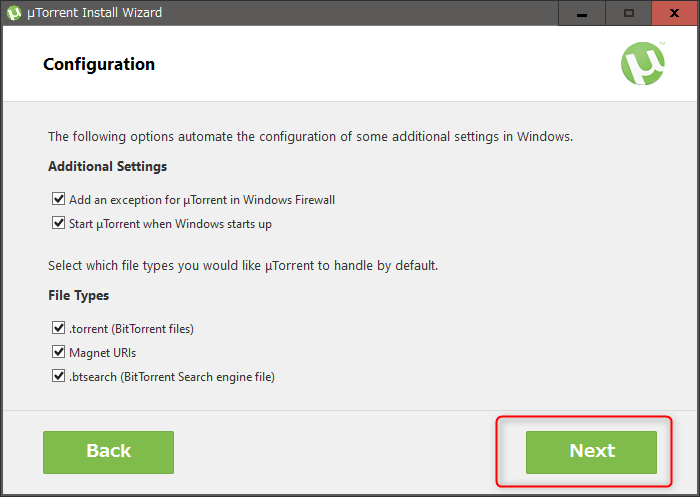Toggle the .torrent file association checkbox

[x=58, y=329]
